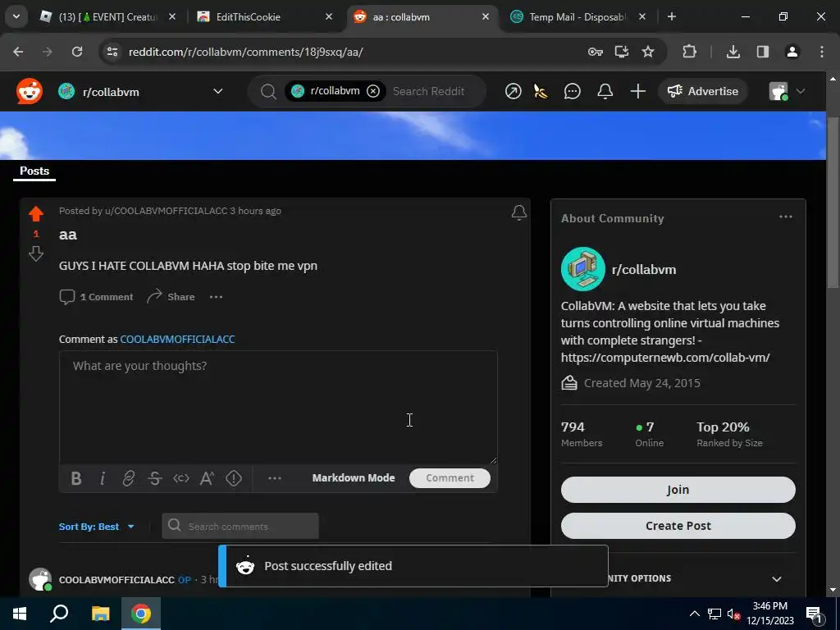Open the saved passwords key icon

[596, 52]
